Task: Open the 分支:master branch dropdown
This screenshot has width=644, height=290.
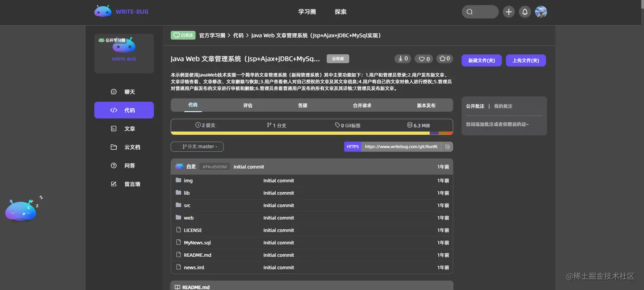Action: click(197, 146)
